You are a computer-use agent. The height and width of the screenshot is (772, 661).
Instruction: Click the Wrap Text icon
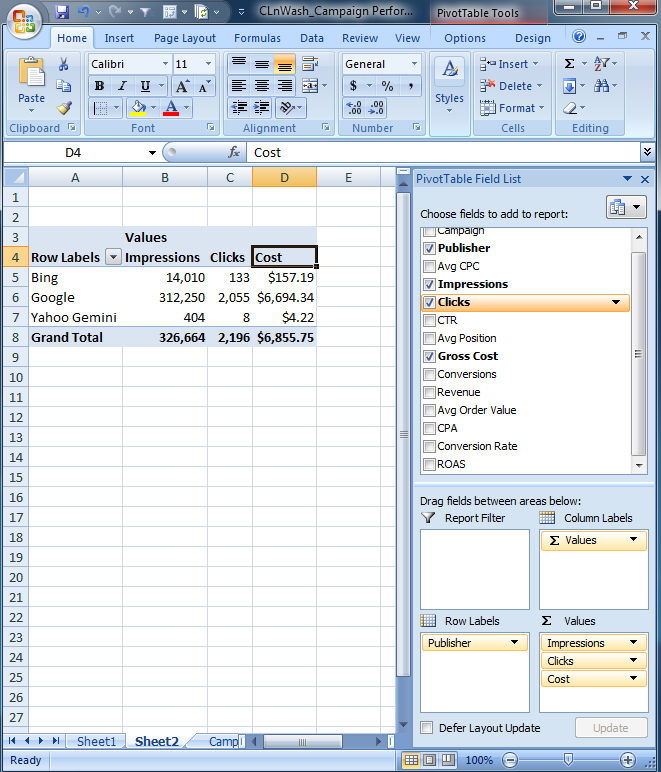[310, 64]
